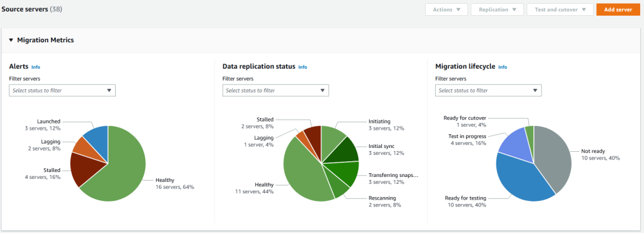Click the Alerts panel heading
The height and width of the screenshot is (233, 644).
[x=18, y=66]
